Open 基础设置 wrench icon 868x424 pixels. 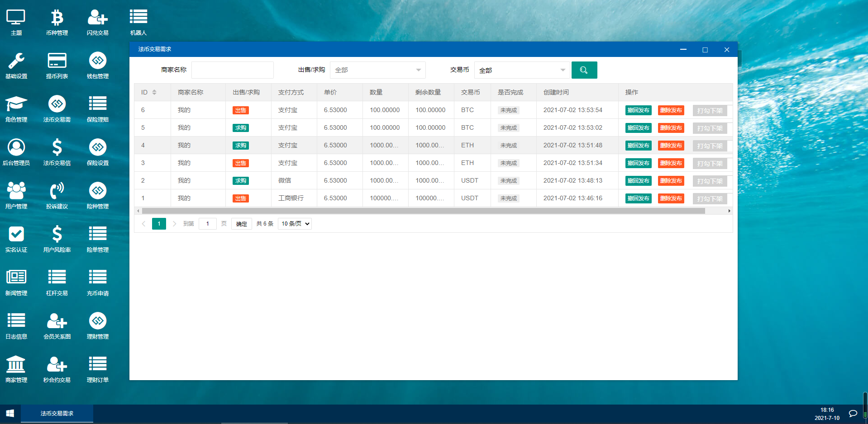point(16,66)
